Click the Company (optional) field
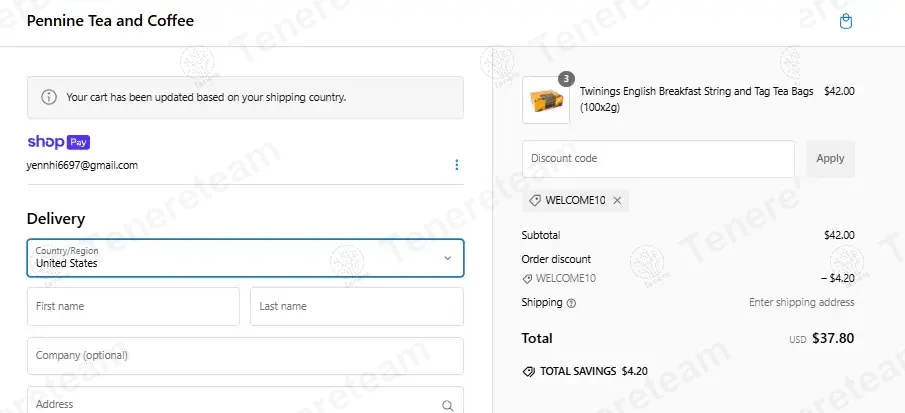905x413 pixels. pos(245,356)
